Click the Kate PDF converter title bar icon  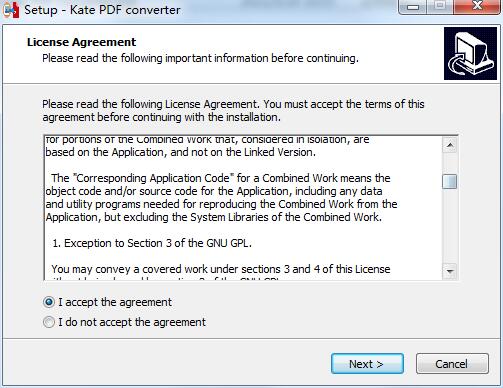pos(11,10)
